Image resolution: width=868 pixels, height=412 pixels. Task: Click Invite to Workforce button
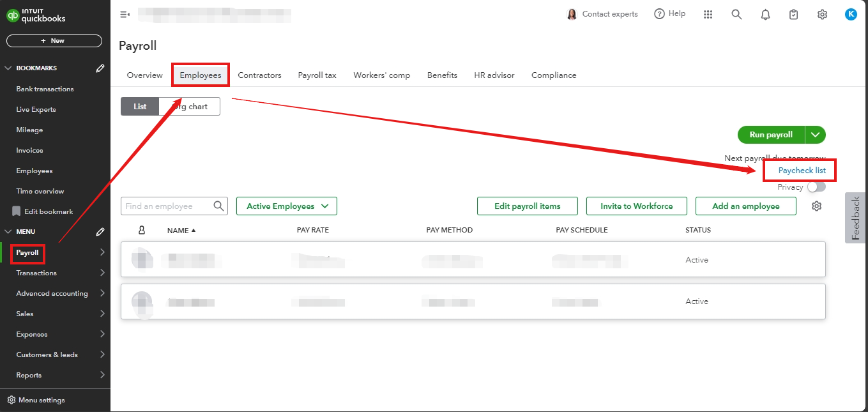(637, 206)
